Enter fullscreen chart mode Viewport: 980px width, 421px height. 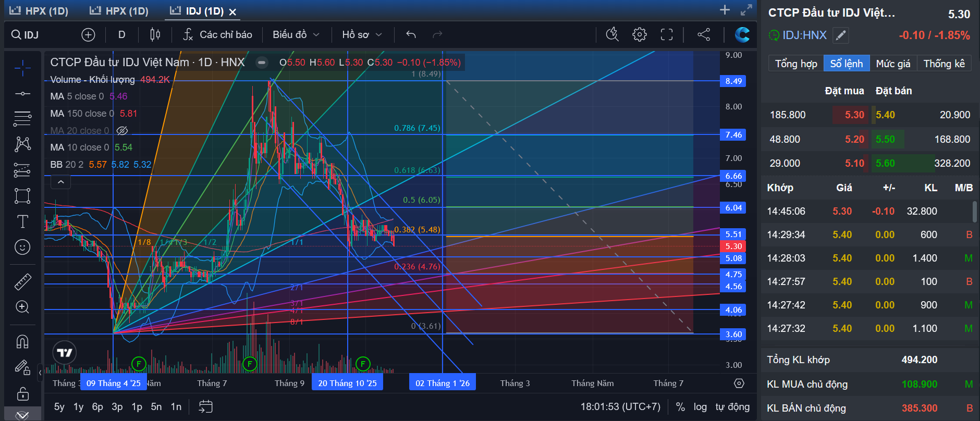(x=667, y=35)
